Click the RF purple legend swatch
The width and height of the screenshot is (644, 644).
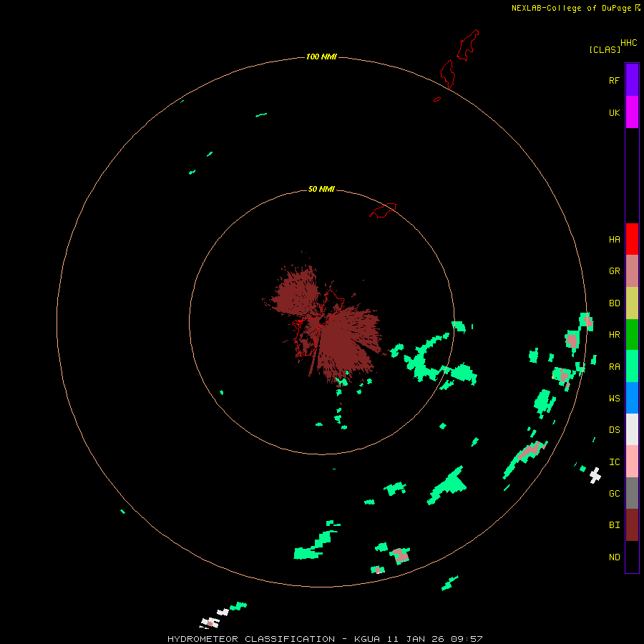[632, 80]
